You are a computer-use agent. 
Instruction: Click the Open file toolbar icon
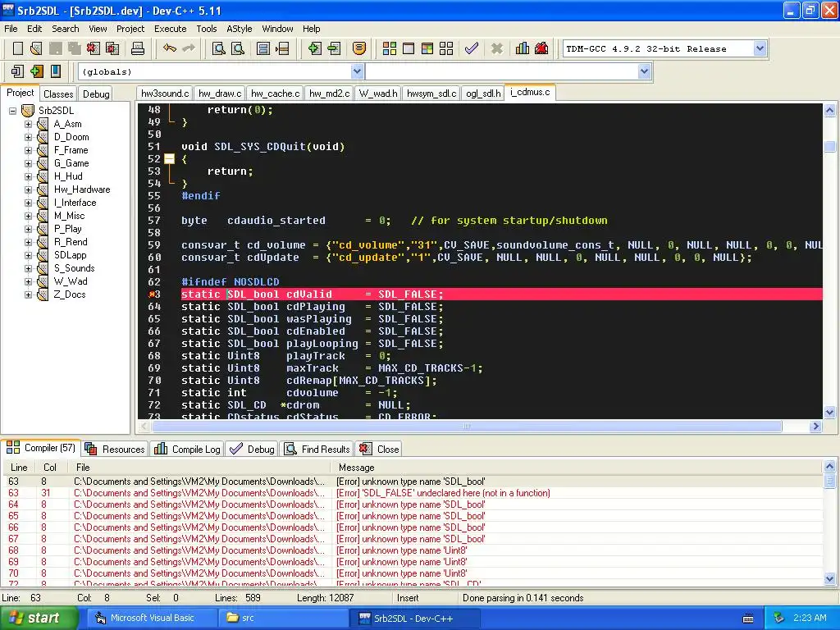pyautogui.click(x=36, y=48)
